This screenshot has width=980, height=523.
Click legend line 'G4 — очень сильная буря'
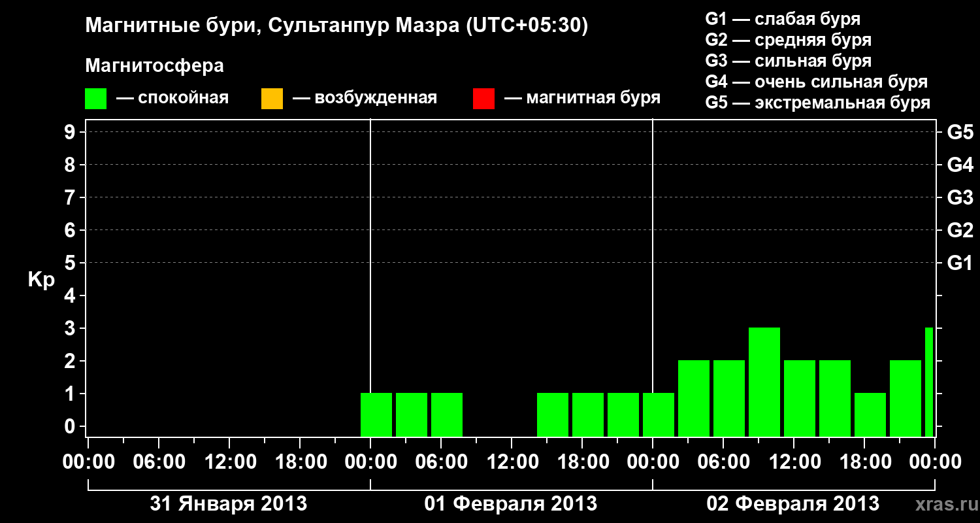pyautogui.click(x=817, y=82)
